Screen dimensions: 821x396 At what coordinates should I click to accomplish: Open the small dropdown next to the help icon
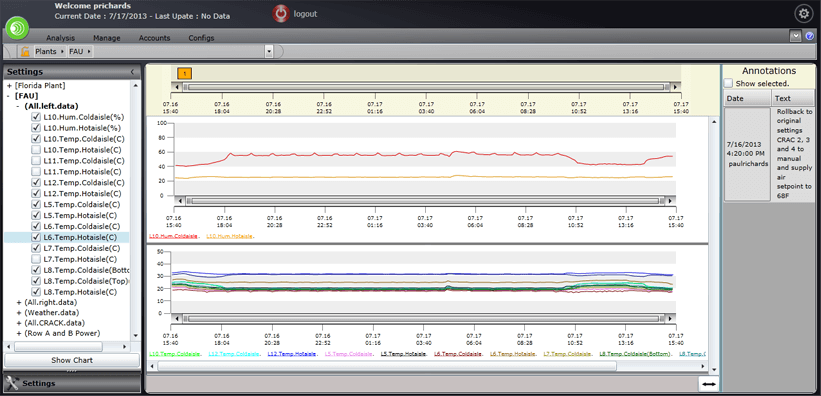pos(796,36)
